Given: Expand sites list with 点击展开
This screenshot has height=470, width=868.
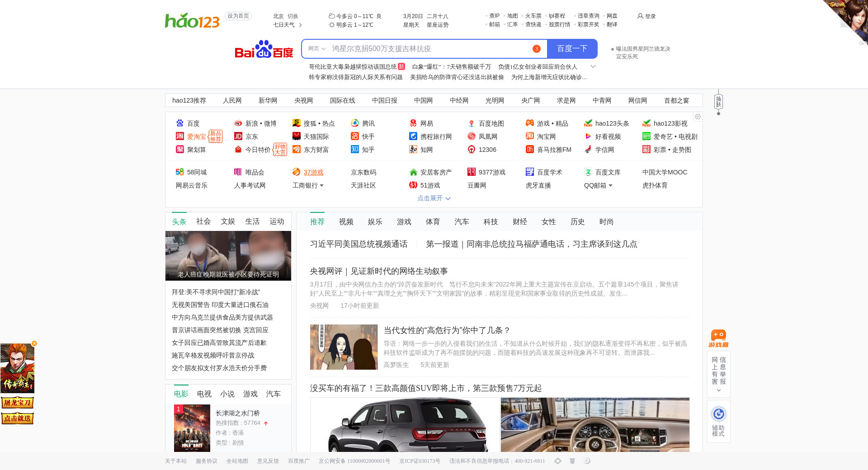Looking at the screenshot, I should coord(434,198).
